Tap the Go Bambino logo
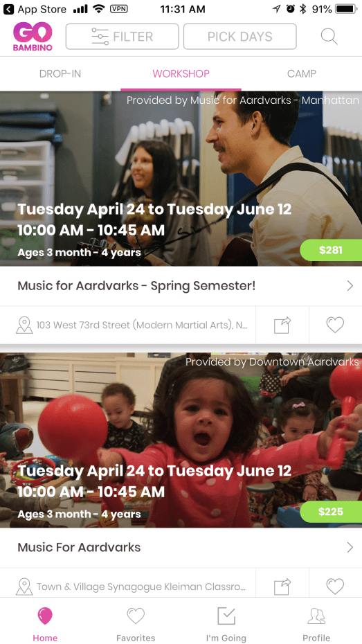The width and height of the screenshot is (362, 644). point(33,37)
